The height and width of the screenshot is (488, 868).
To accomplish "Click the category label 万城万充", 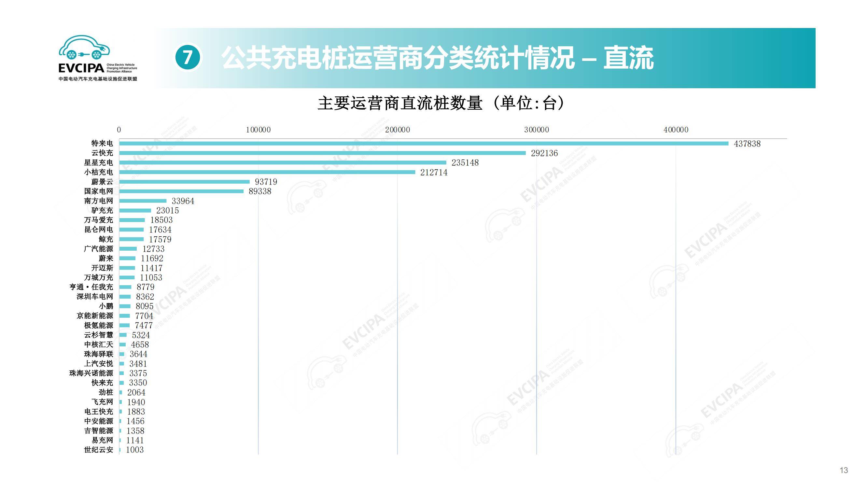I will 98,277.
